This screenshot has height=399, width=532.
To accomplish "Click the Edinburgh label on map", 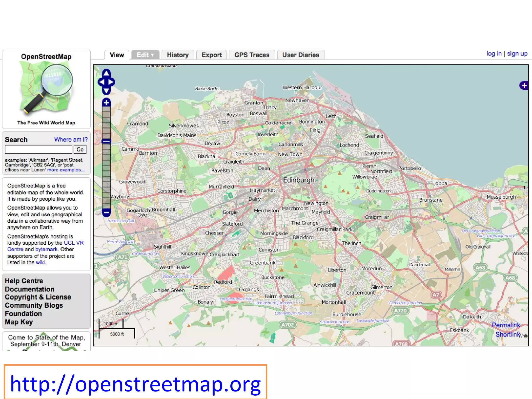I will pos(298,180).
